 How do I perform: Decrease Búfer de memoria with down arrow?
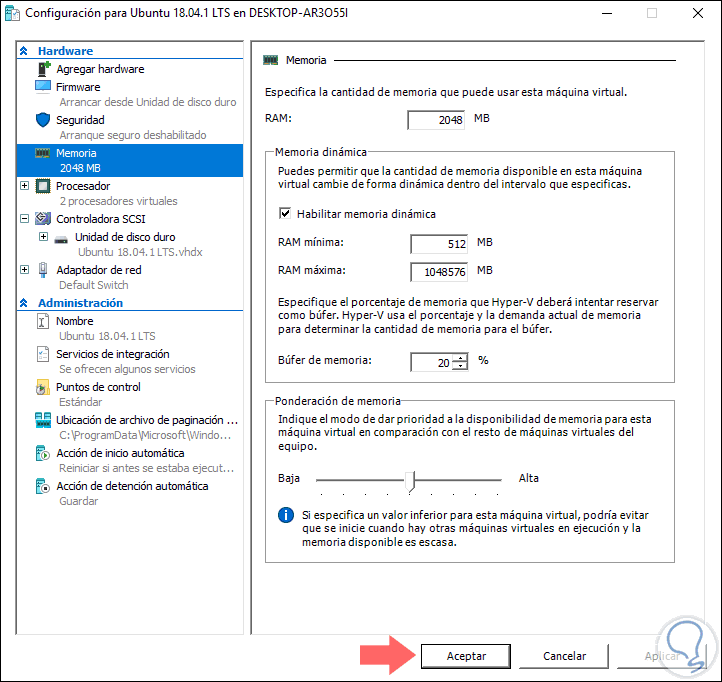coord(460,366)
